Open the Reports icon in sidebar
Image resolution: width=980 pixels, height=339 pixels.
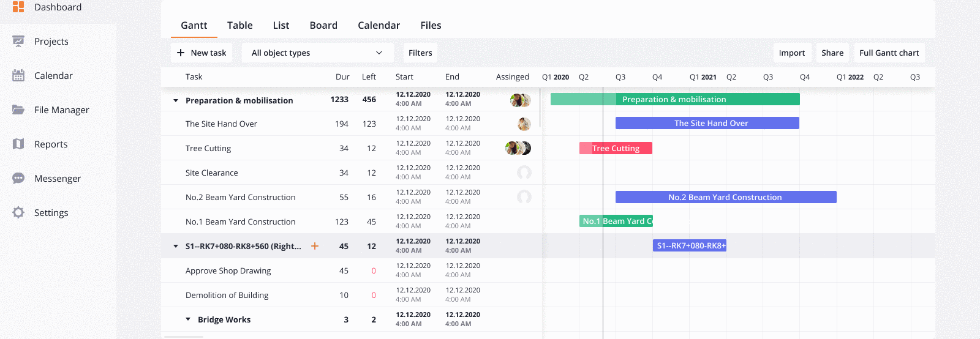[x=18, y=144]
